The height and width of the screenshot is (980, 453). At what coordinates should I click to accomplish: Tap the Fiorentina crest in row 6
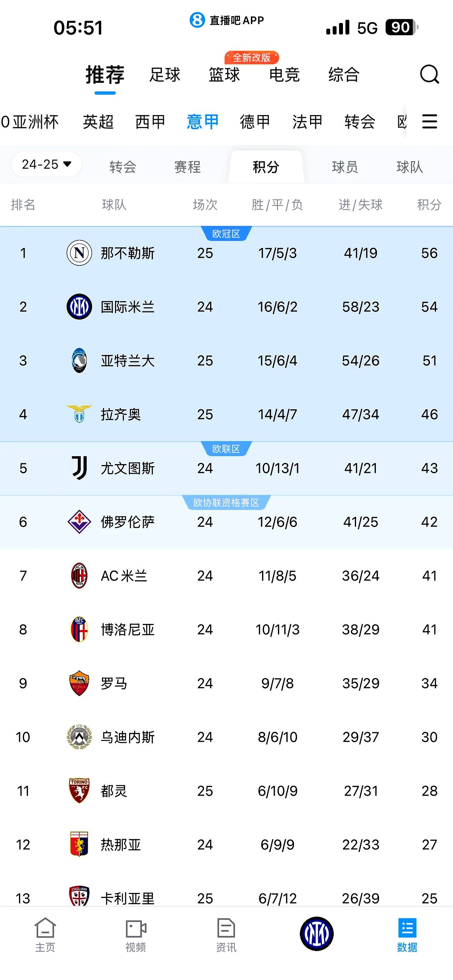[x=79, y=522]
